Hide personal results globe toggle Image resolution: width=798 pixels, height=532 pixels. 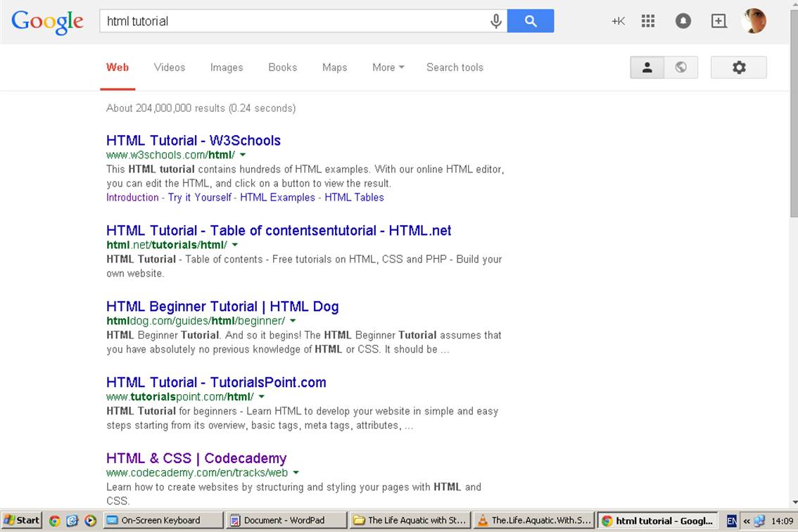point(680,67)
